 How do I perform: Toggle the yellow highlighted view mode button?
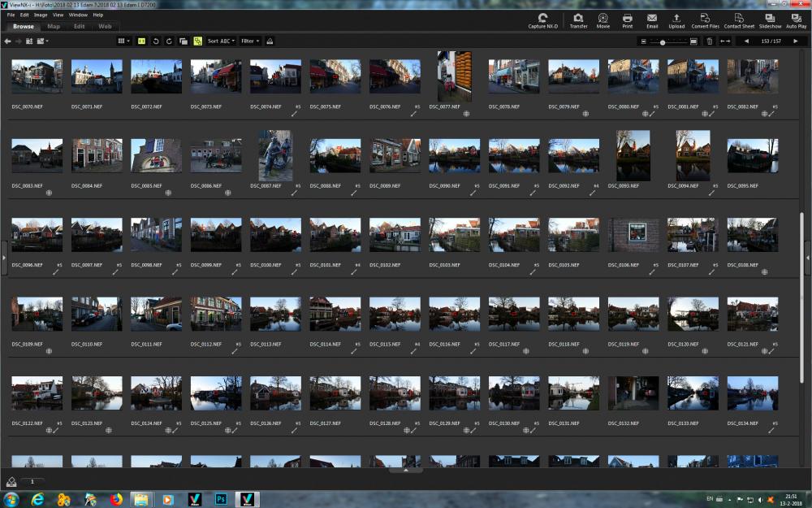(x=141, y=41)
